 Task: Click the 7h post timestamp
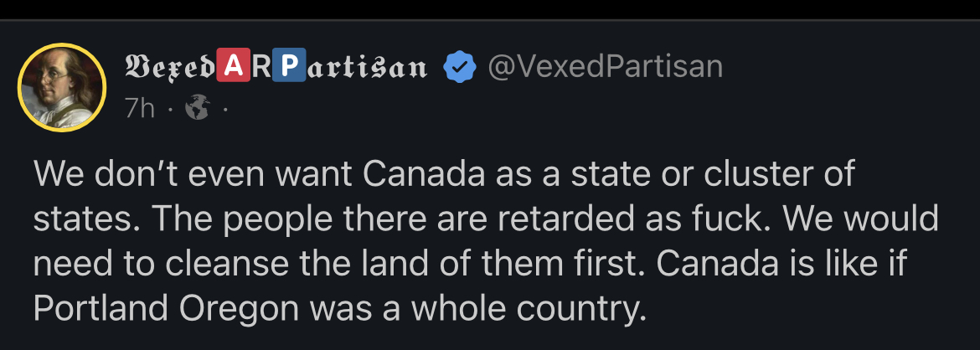coord(140,108)
